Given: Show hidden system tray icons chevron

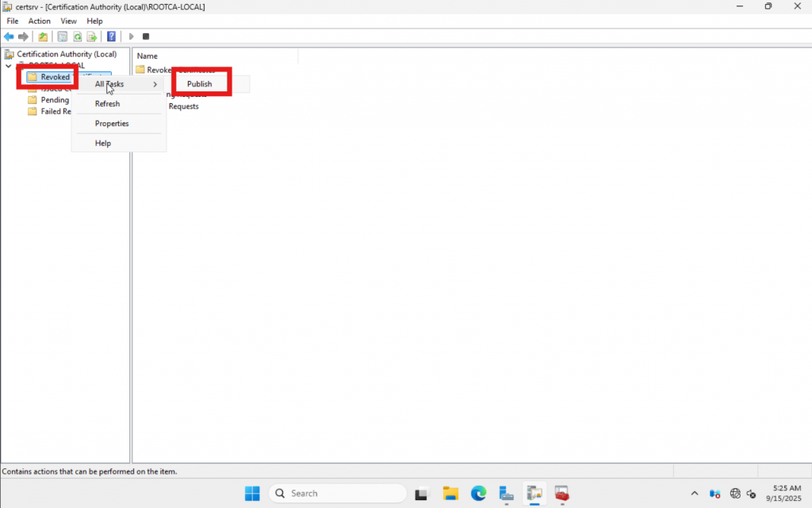Looking at the screenshot, I should [x=695, y=493].
